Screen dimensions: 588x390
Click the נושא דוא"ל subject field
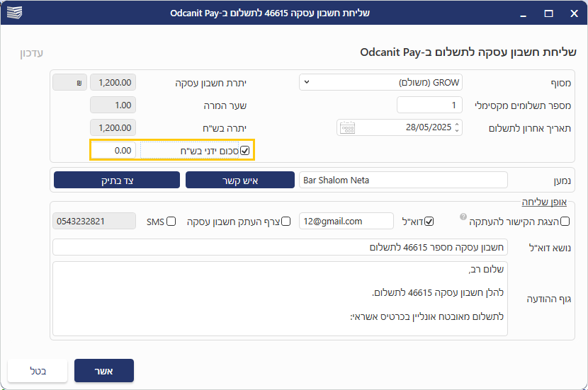tap(280, 247)
